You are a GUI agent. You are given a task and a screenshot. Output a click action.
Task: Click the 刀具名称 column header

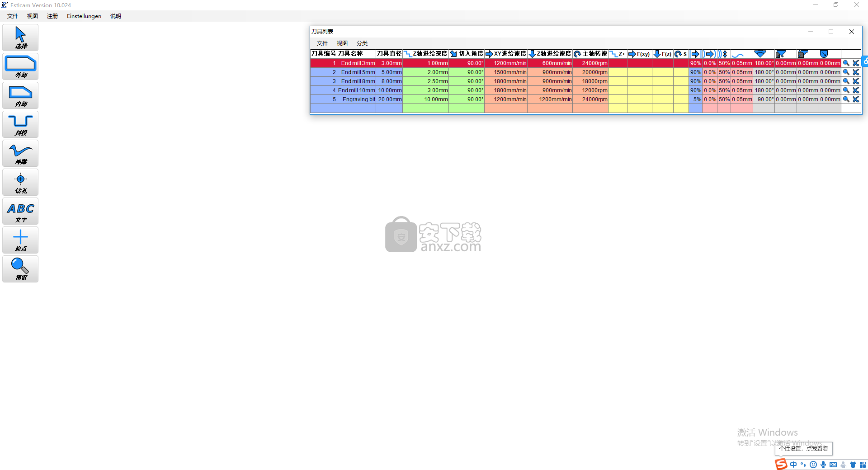[357, 54]
